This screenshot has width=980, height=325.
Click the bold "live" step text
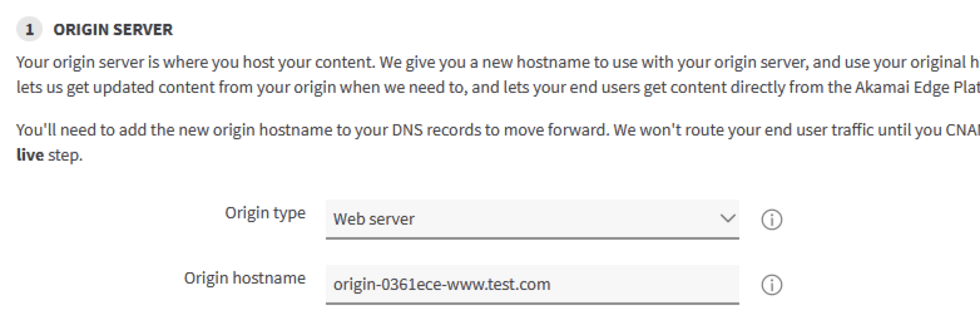pyautogui.click(x=29, y=155)
